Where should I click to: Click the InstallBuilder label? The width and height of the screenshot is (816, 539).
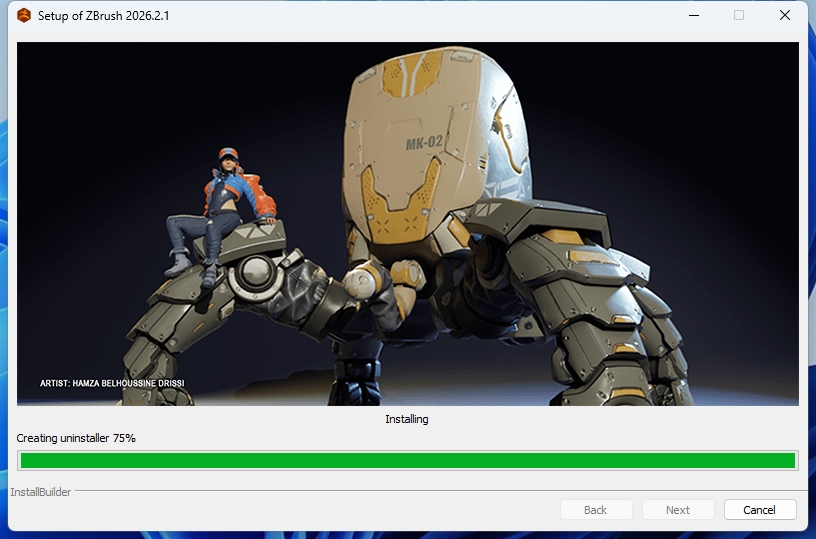pos(41,492)
